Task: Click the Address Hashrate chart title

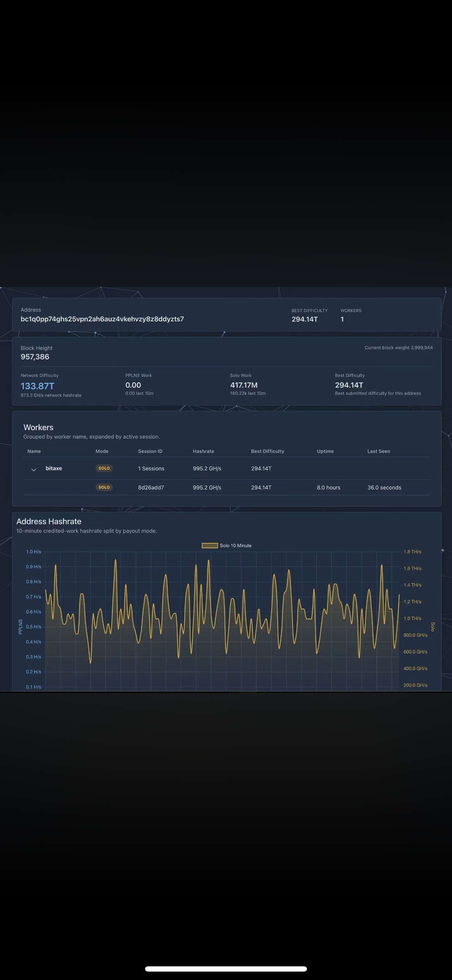Action: pyautogui.click(x=49, y=521)
